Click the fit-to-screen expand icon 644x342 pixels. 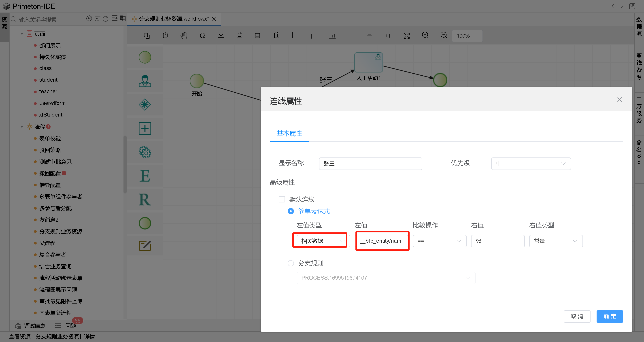pos(406,36)
